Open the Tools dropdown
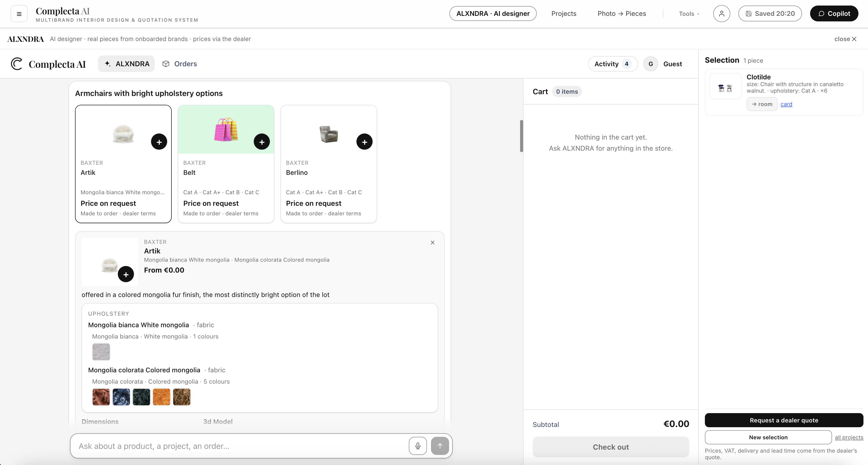 point(689,14)
